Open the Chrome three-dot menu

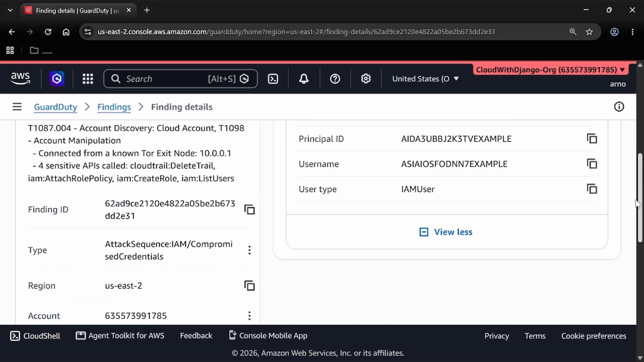pos(633,32)
